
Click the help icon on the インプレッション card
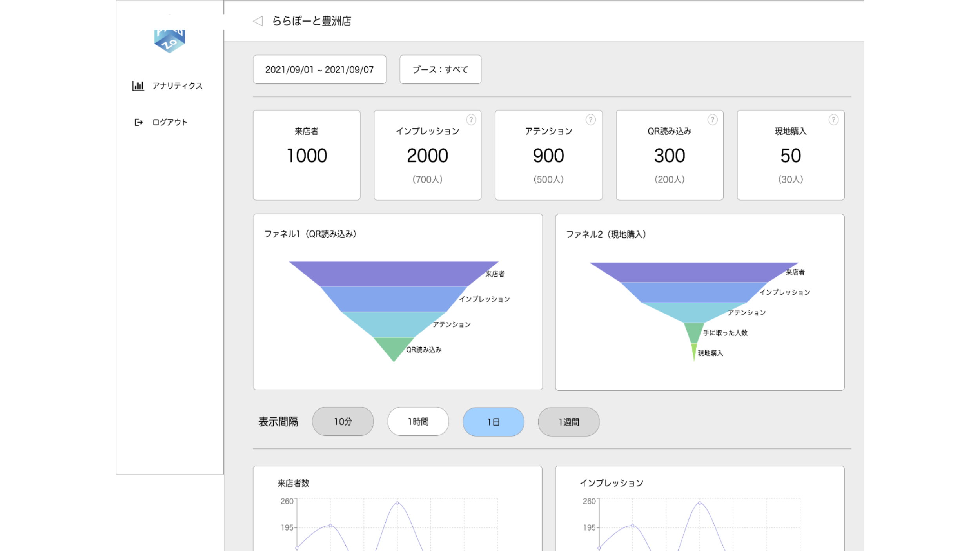coord(471,120)
